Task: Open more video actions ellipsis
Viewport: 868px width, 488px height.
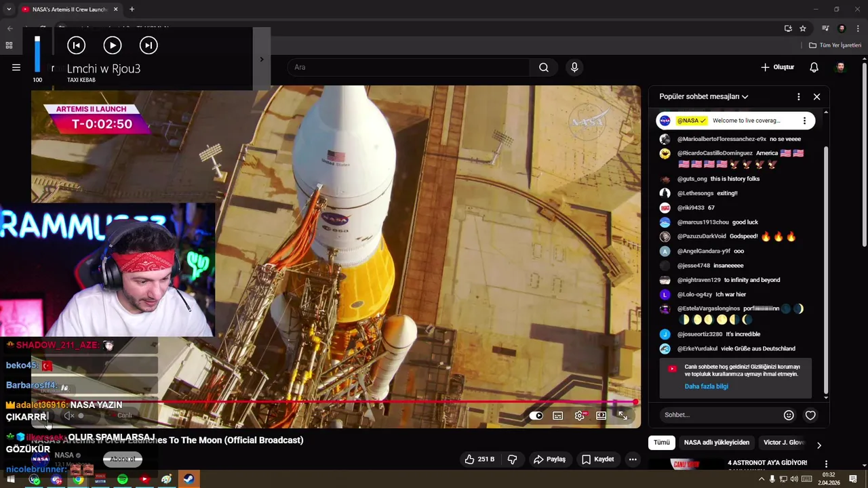Action: pos(633,460)
